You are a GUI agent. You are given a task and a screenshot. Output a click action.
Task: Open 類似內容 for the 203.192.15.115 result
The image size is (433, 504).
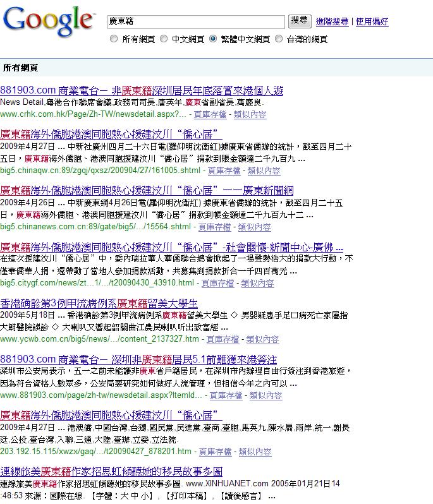coord(255,452)
